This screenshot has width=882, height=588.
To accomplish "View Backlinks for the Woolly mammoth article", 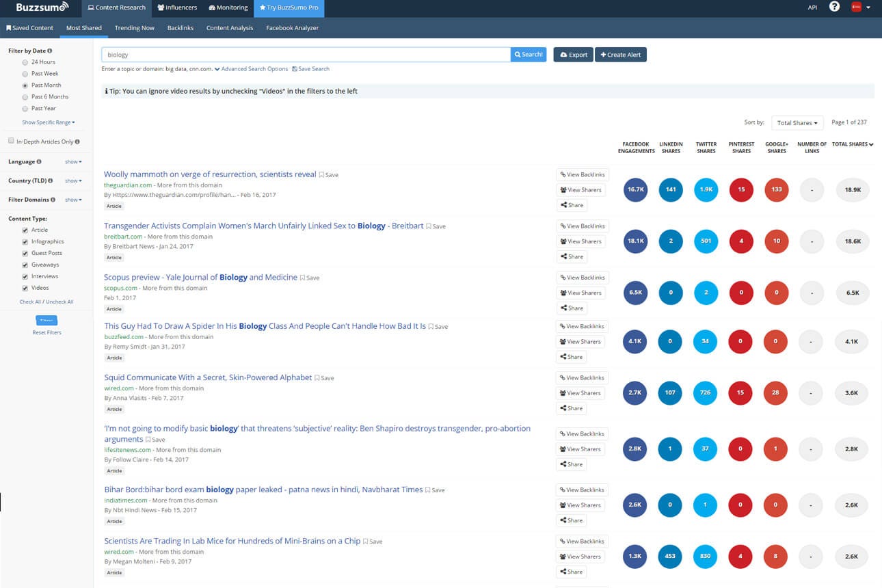I will pos(582,175).
